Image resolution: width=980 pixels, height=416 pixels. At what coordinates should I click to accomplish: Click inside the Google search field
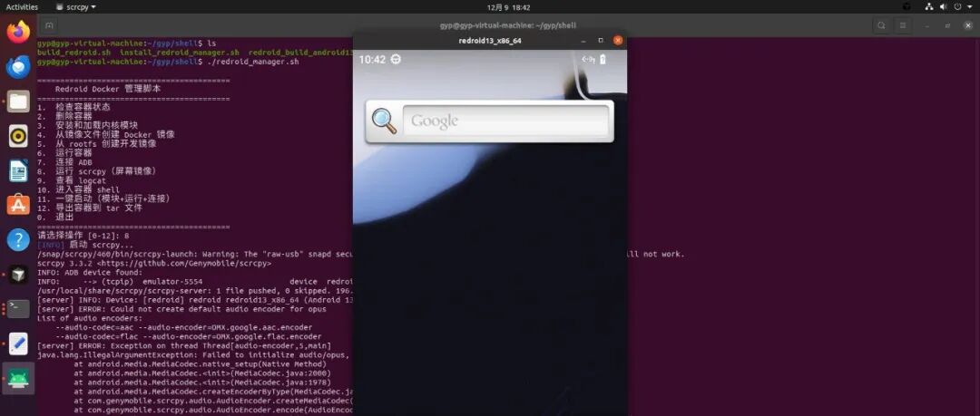click(505, 121)
